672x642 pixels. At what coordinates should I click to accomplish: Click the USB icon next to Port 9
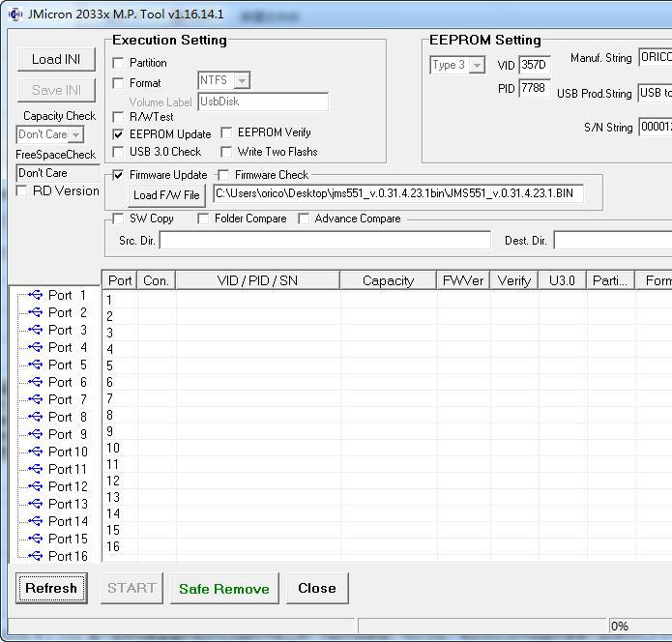point(36,434)
